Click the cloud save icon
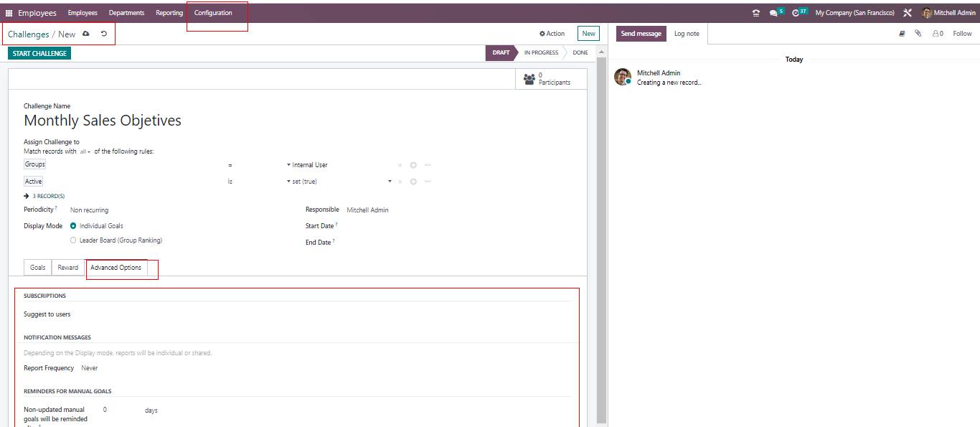Image resolution: width=980 pixels, height=427 pixels. tap(86, 34)
